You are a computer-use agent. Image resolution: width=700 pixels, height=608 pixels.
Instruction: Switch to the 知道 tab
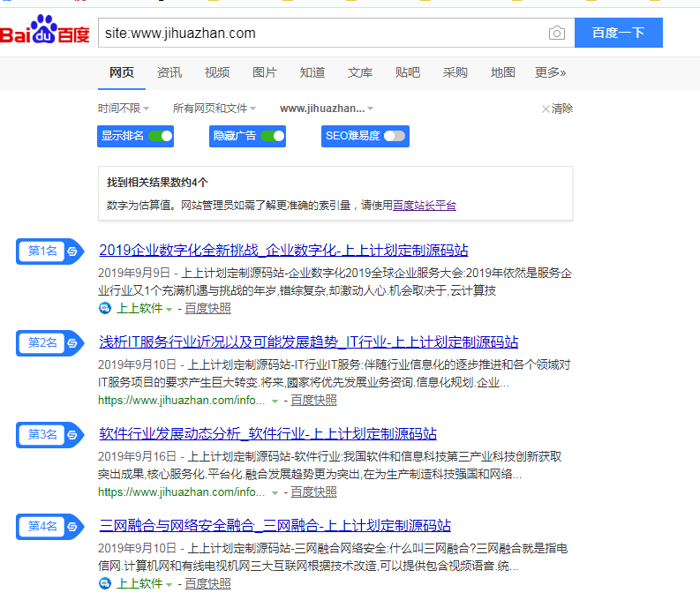point(312,72)
